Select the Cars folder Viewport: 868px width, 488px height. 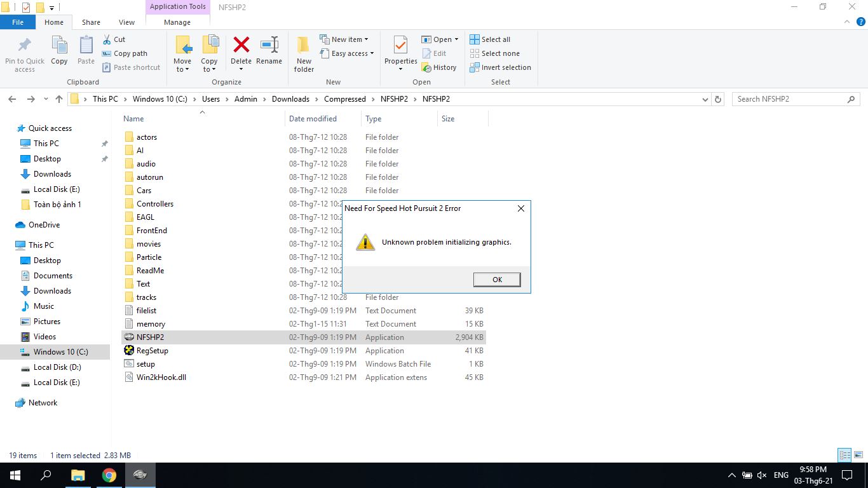304,191
